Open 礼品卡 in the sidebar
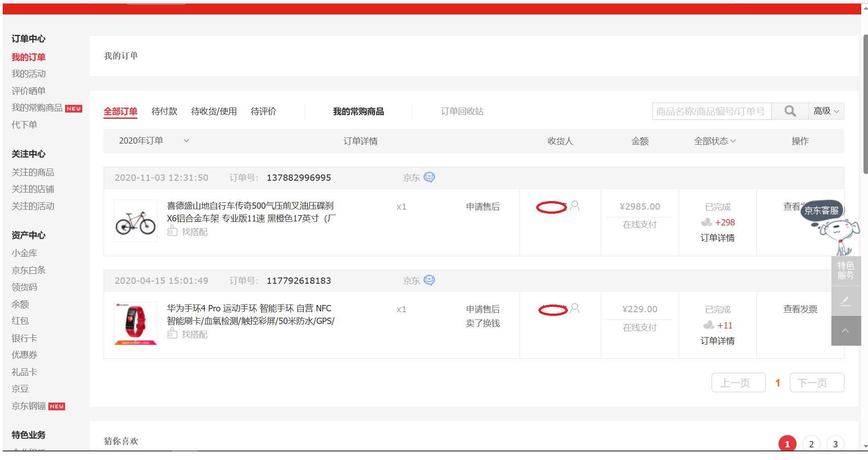This screenshot has height=460, width=868. click(x=24, y=372)
